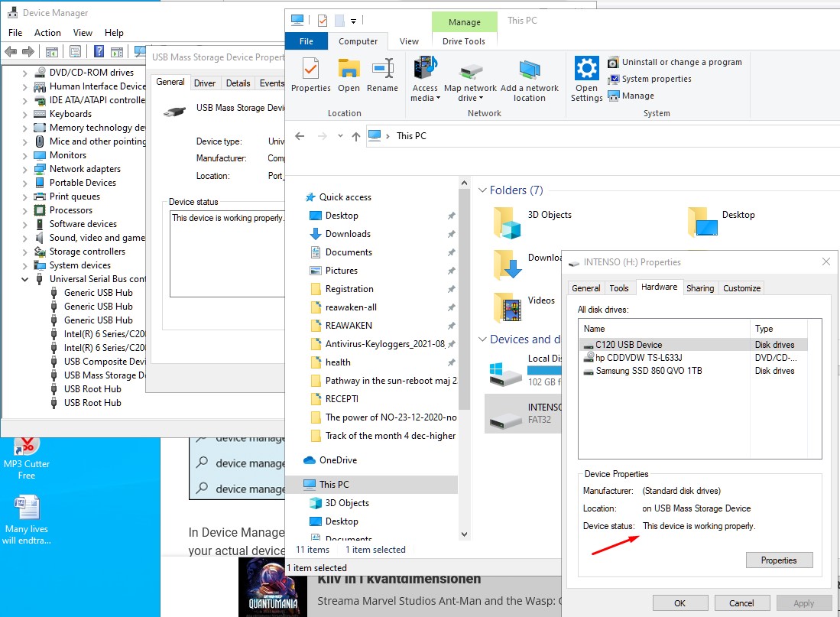
Task: Open Access media dropdown in ribbon
Action: [x=425, y=79]
